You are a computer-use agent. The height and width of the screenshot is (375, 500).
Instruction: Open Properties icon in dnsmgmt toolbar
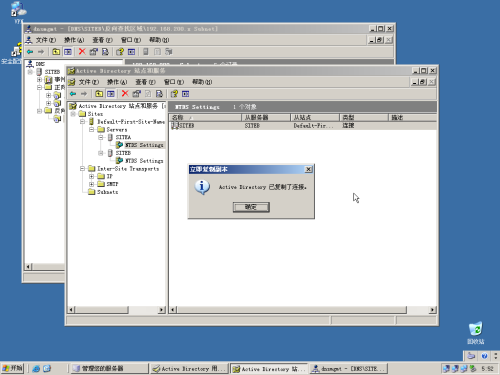point(94,52)
